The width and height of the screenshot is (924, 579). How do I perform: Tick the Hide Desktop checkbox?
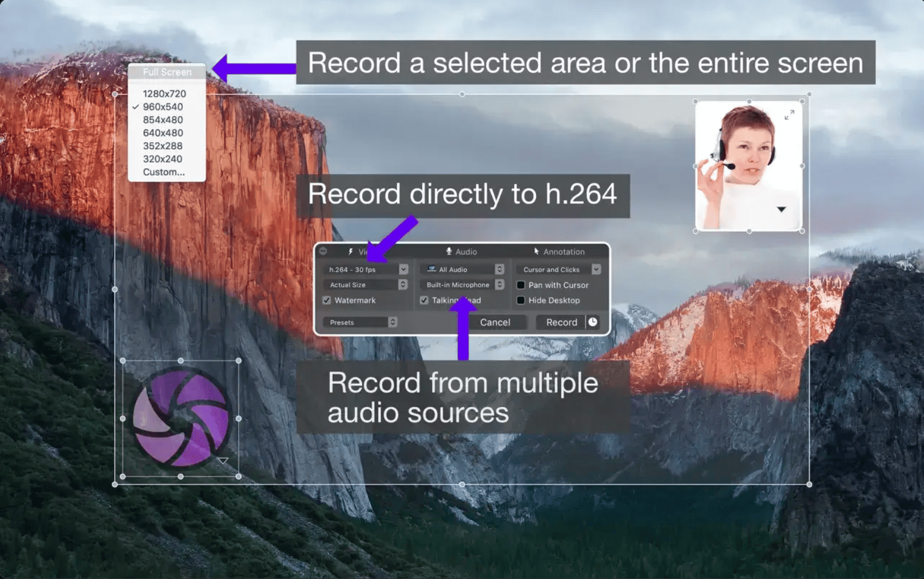point(521,300)
